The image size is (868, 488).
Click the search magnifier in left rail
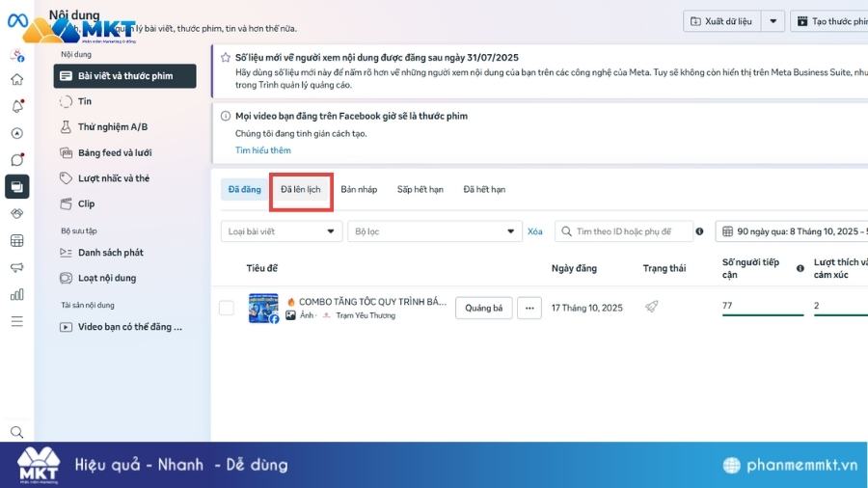[17, 432]
